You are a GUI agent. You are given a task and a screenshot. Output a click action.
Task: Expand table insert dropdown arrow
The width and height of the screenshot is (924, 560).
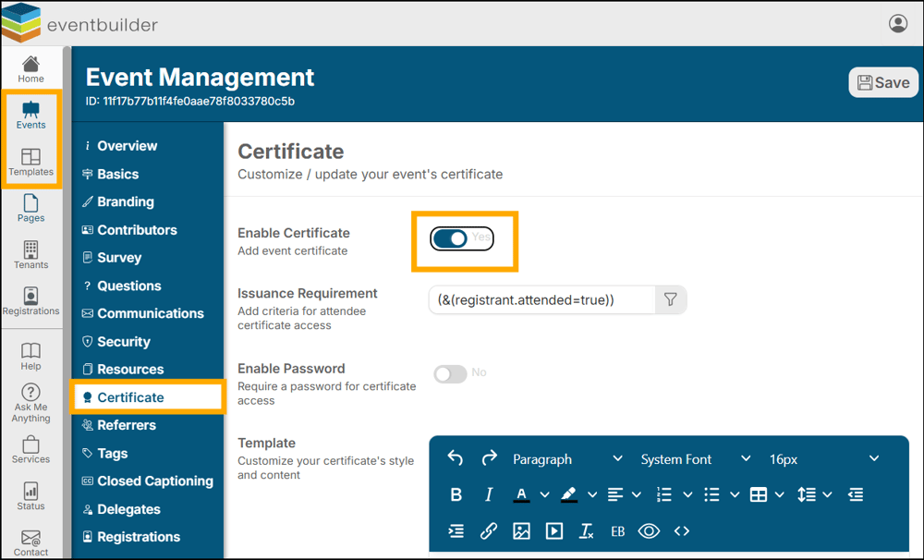click(780, 494)
